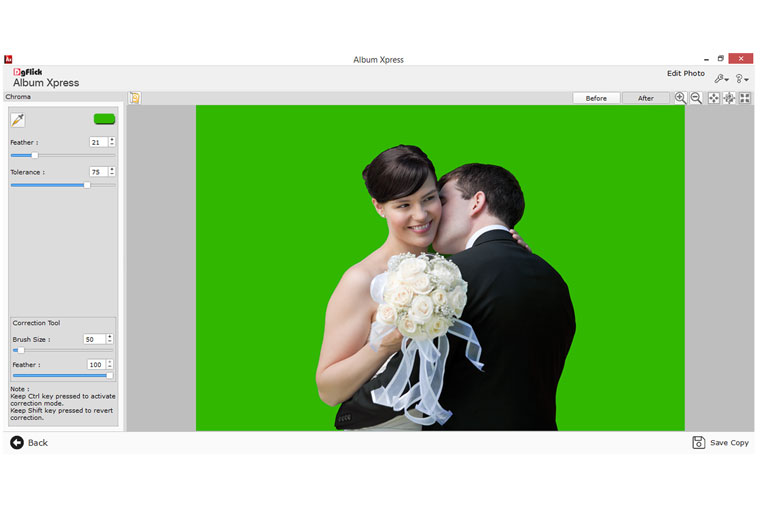Show the Before view
The width and height of the screenshot is (760, 520).
(x=596, y=98)
